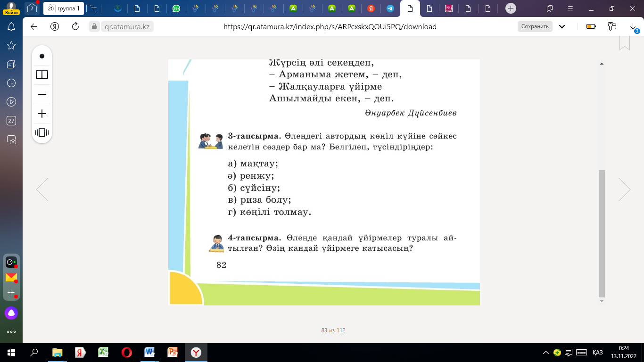
Task: Reload the current page
Action: tap(75, 26)
